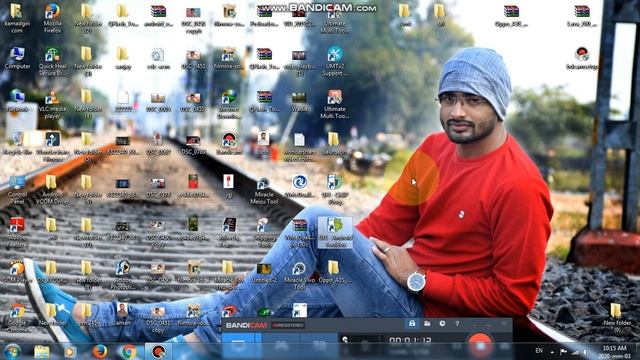Open the Oppo_A3S archive at top right
640x360 pixels.
[x=511, y=16]
